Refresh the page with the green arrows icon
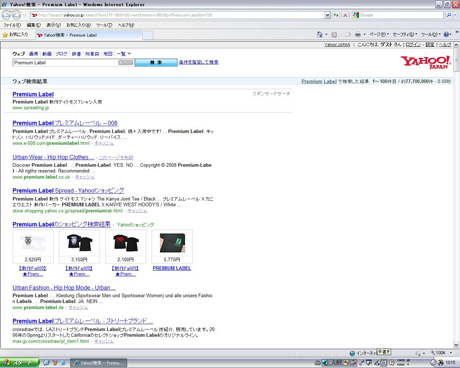This screenshot has width=460, height=368. pos(336,15)
